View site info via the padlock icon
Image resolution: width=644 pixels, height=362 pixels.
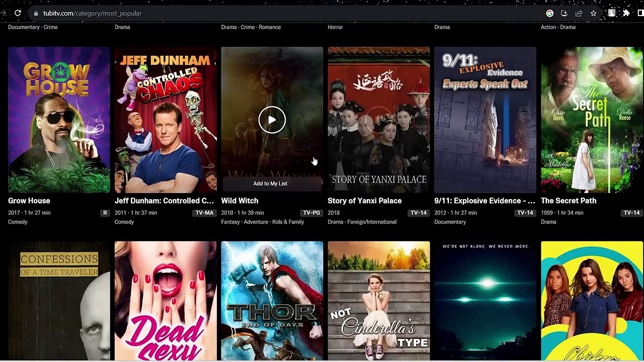coord(36,13)
